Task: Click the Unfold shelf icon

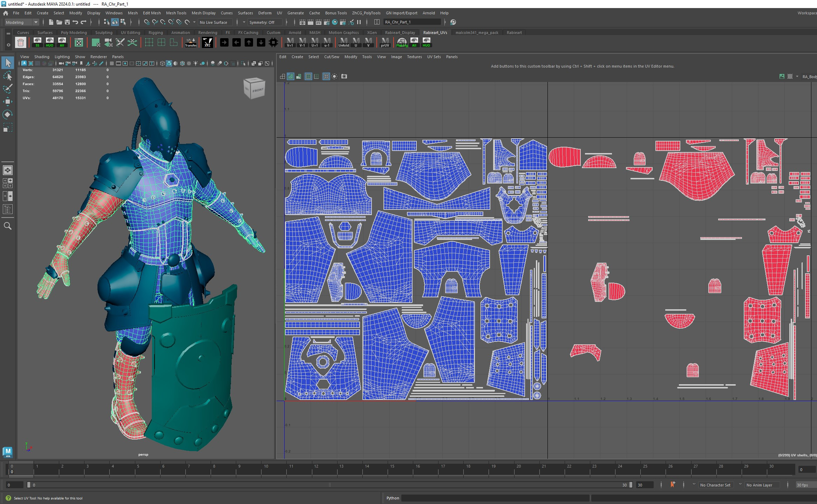Action: click(x=343, y=42)
